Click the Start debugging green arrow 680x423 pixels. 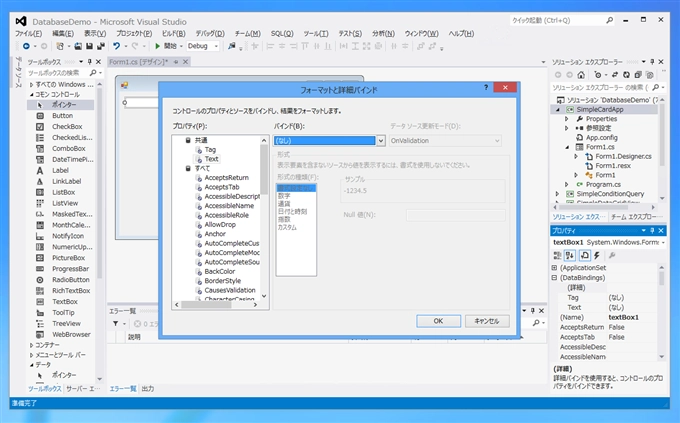[x=157, y=46]
